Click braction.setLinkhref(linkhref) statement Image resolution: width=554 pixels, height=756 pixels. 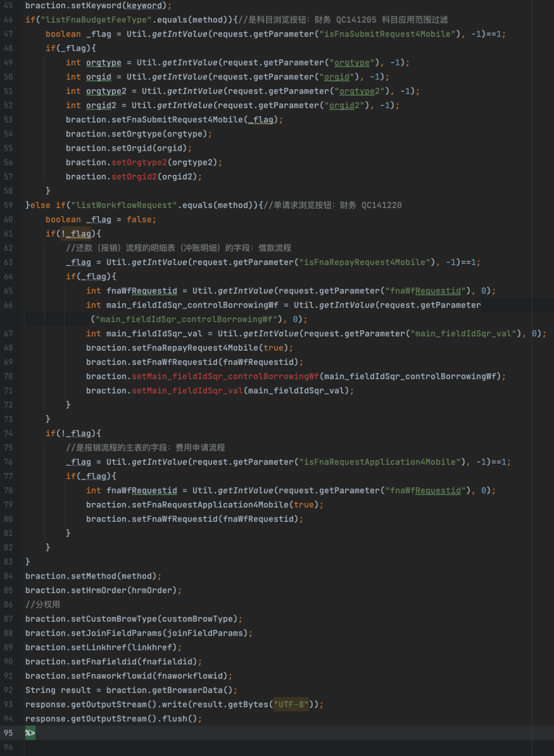point(104,647)
